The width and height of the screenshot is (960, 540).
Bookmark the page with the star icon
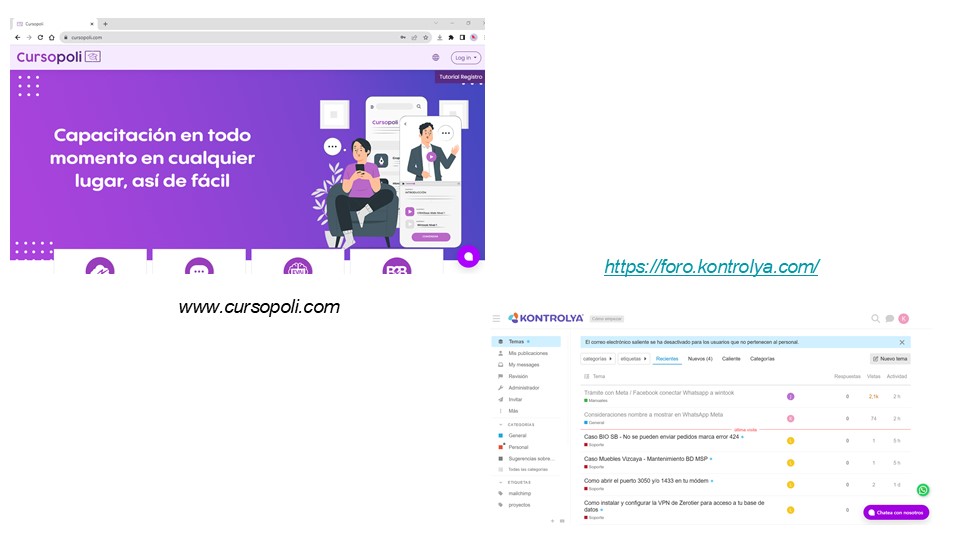coord(426,37)
